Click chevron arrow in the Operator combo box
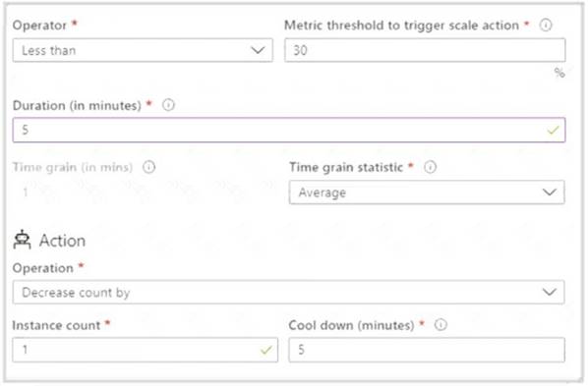Viewport: 588px width, 386px height. coord(258,50)
